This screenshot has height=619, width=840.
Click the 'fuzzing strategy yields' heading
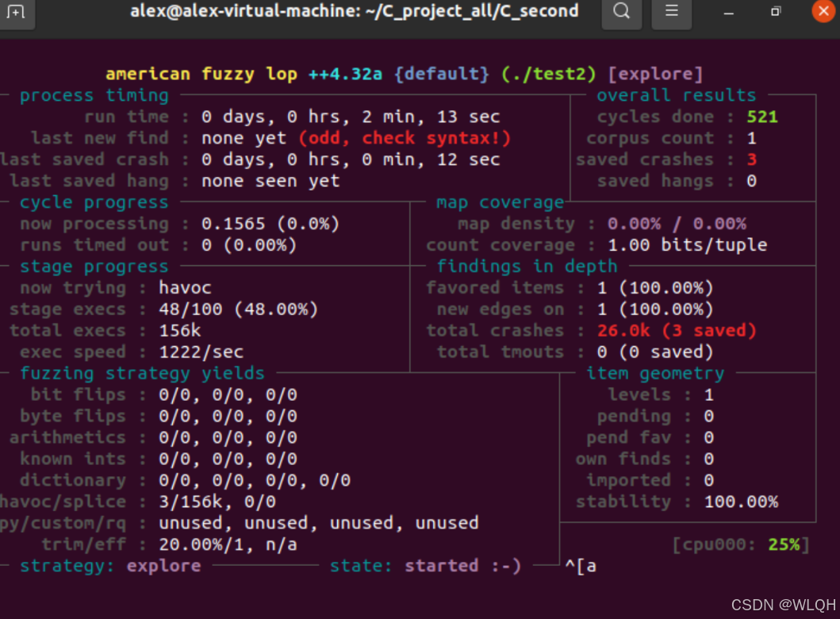pos(143,374)
